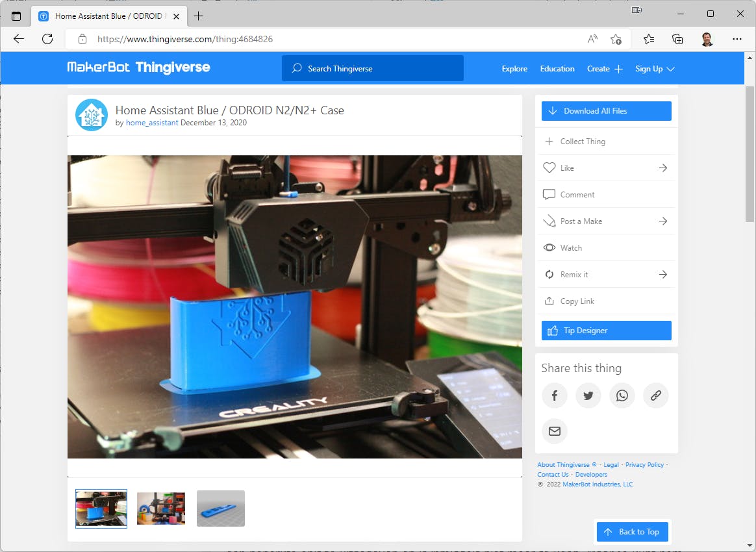This screenshot has width=756, height=552.
Task: Open the Developers link
Action: (590, 474)
